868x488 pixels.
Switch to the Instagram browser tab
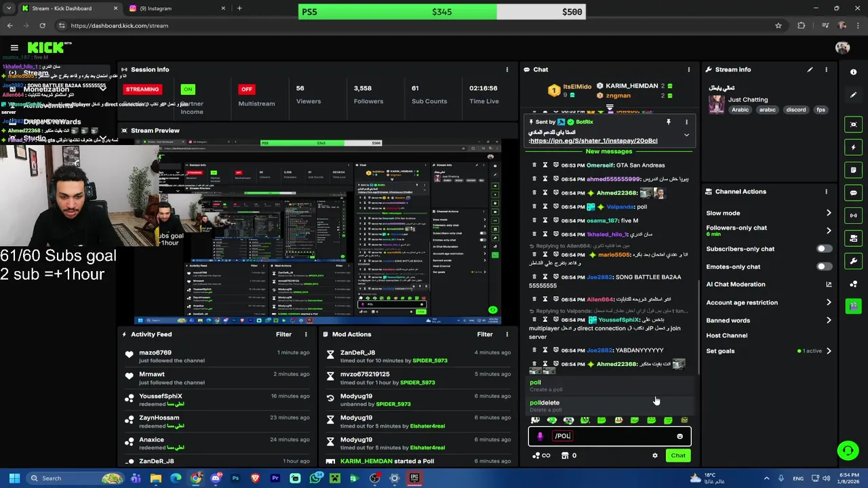pos(176,8)
